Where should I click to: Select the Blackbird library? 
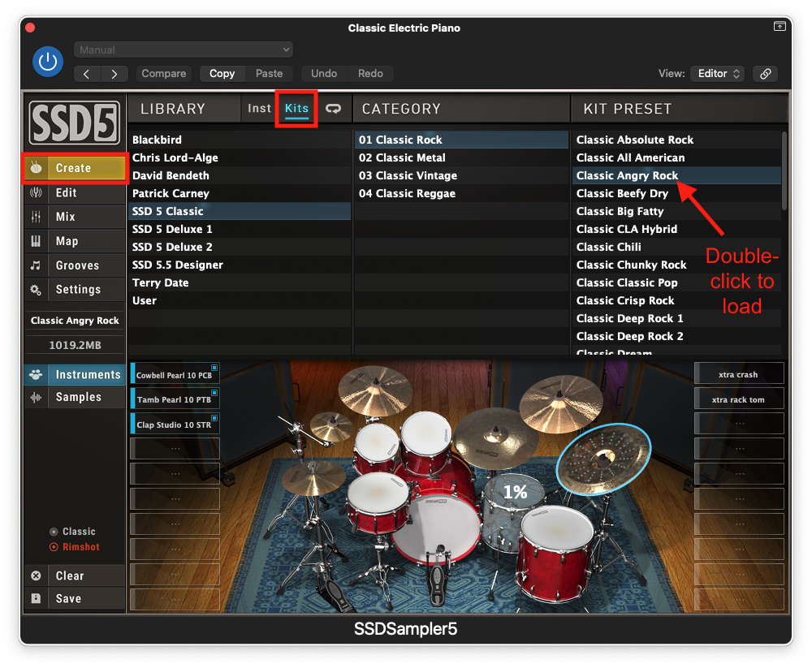(240, 140)
